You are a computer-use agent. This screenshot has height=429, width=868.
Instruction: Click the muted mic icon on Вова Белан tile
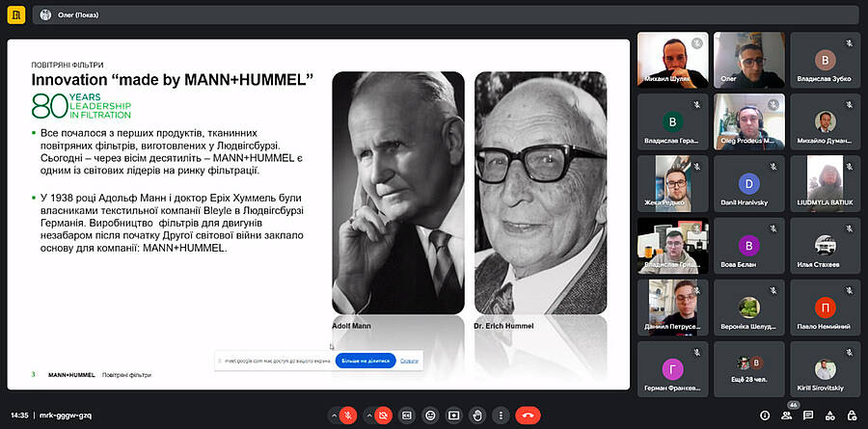coord(773,228)
